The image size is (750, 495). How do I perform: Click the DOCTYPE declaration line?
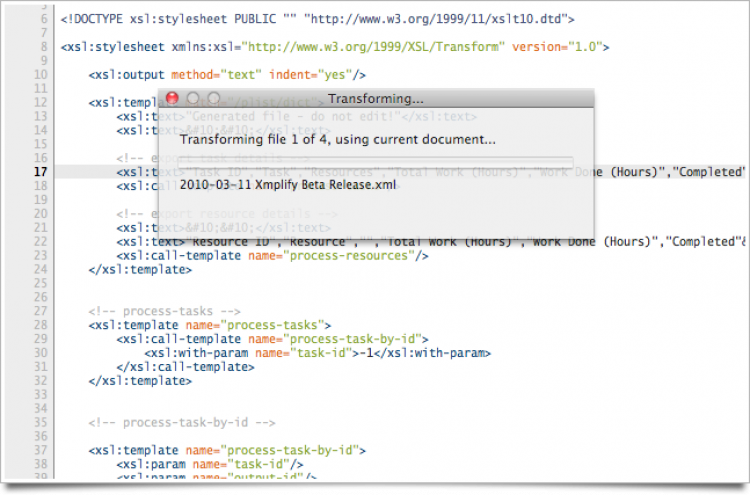(x=318, y=19)
